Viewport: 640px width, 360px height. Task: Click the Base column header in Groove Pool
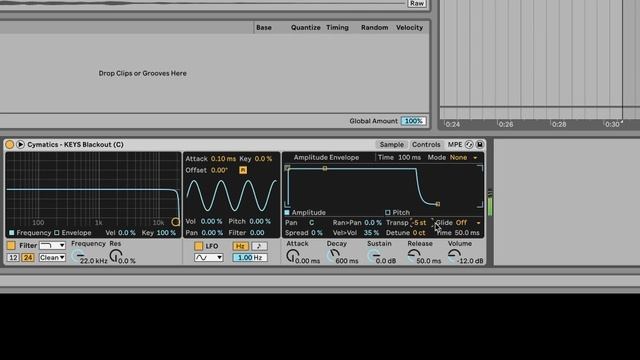coord(264,27)
